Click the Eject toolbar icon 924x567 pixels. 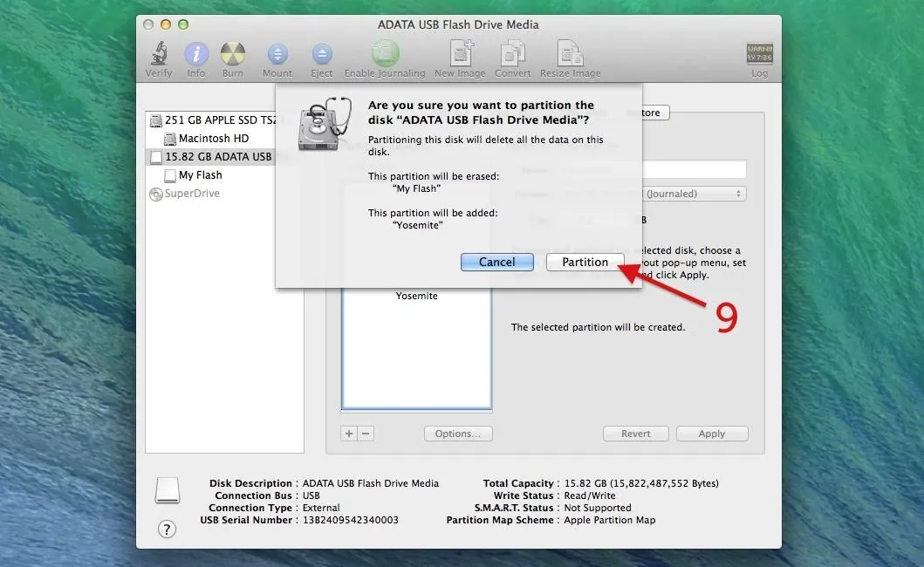tap(322, 54)
